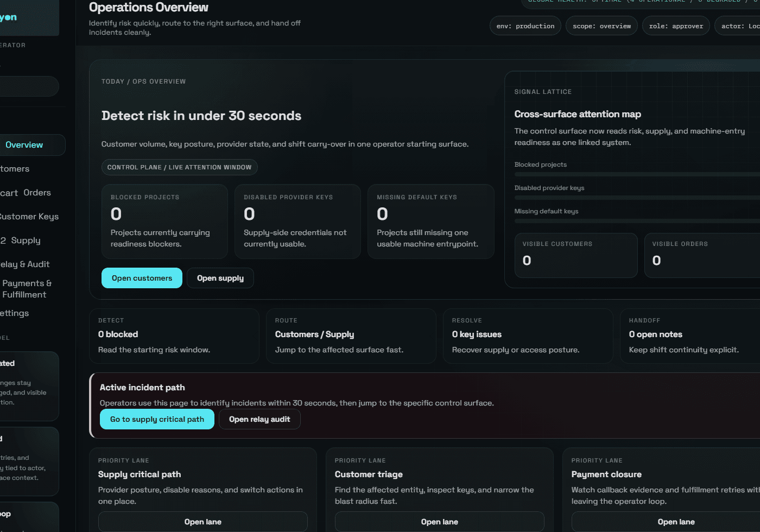Navigate to Payments & Fulfillment
This screenshot has height=532, width=760.
[x=27, y=288]
